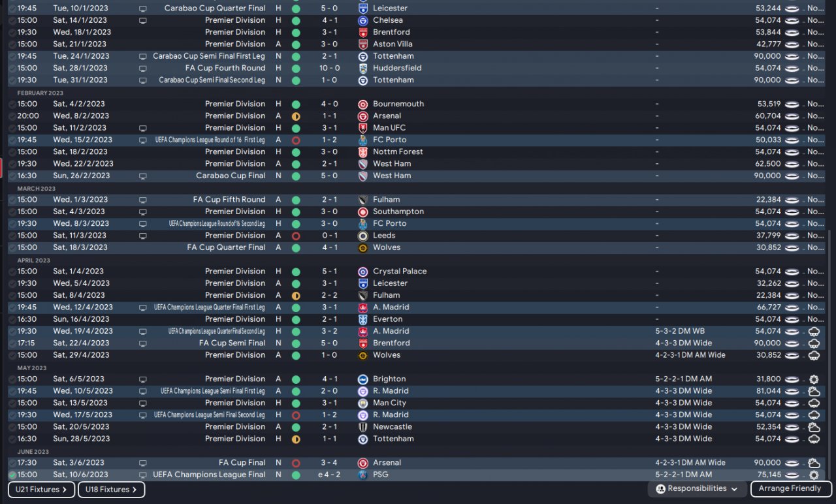This screenshot has height=504, width=836.
Task: Expand the U21 Fixtures chevron button
Action: click(41, 490)
